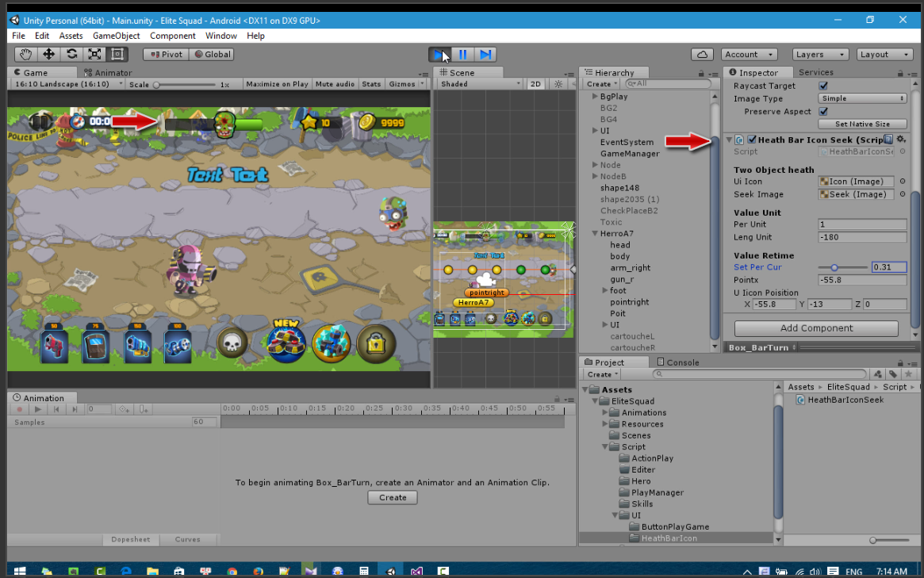
Task: Switch to the Console tab
Action: point(677,362)
